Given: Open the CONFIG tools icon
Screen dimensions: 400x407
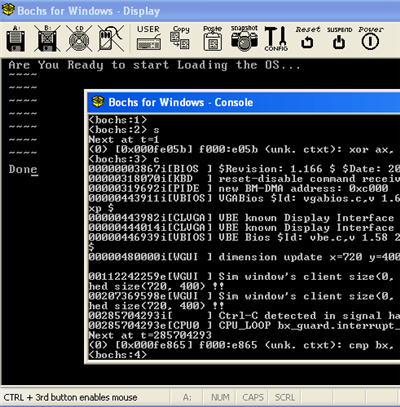Looking at the screenshot, I should pyautogui.click(x=276, y=38).
